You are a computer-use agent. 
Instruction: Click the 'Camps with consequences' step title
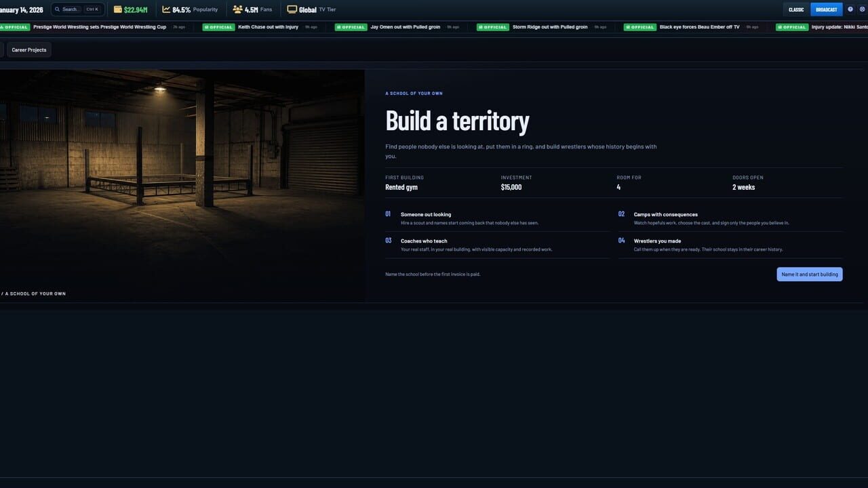666,214
